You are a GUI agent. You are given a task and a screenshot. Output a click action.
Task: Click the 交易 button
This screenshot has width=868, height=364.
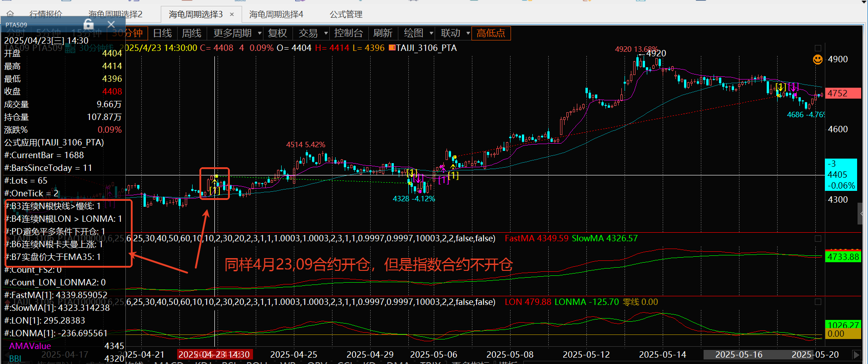[x=308, y=33]
